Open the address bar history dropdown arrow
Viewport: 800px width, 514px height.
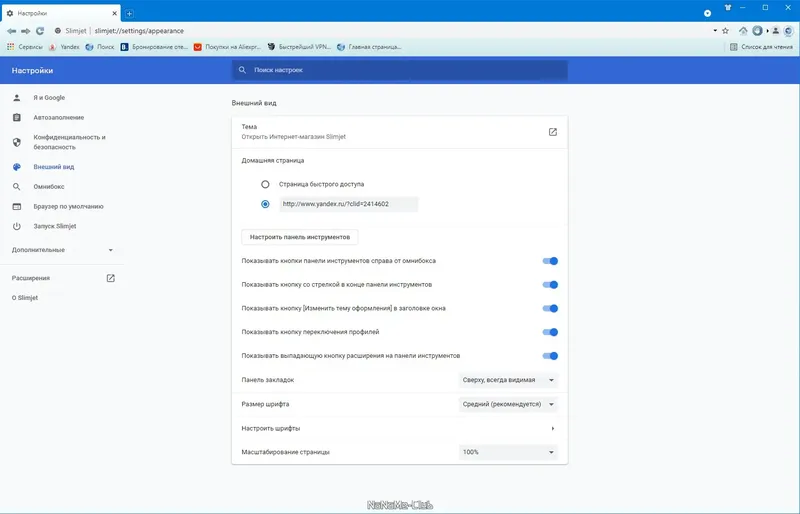[x=715, y=31]
